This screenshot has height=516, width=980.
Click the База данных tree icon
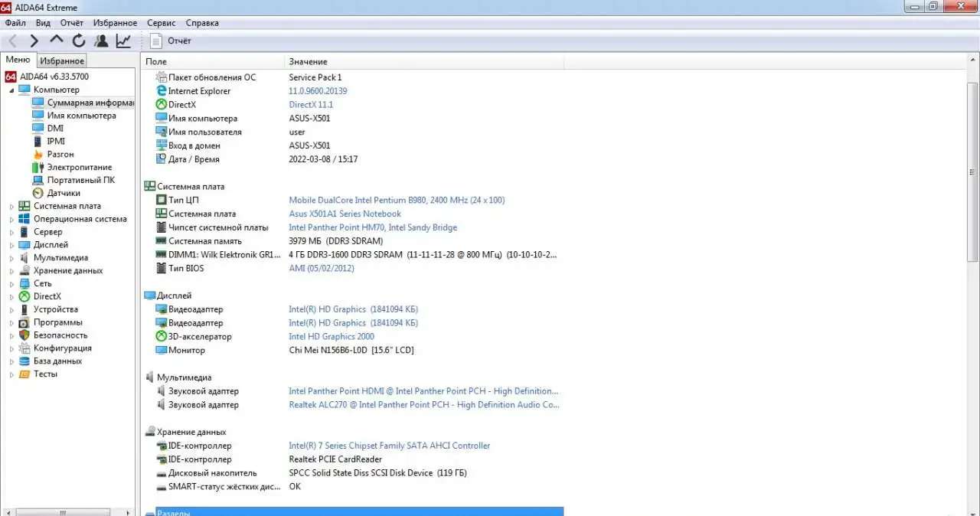pyautogui.click(x=24, y=361)
